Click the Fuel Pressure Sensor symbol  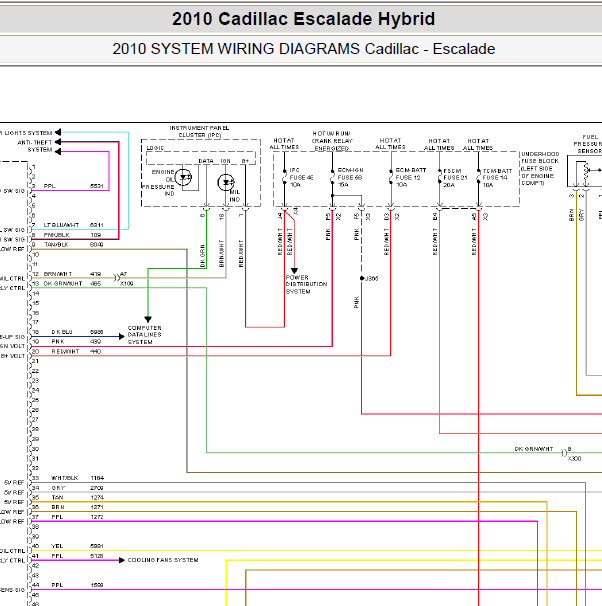click(587, 170)
